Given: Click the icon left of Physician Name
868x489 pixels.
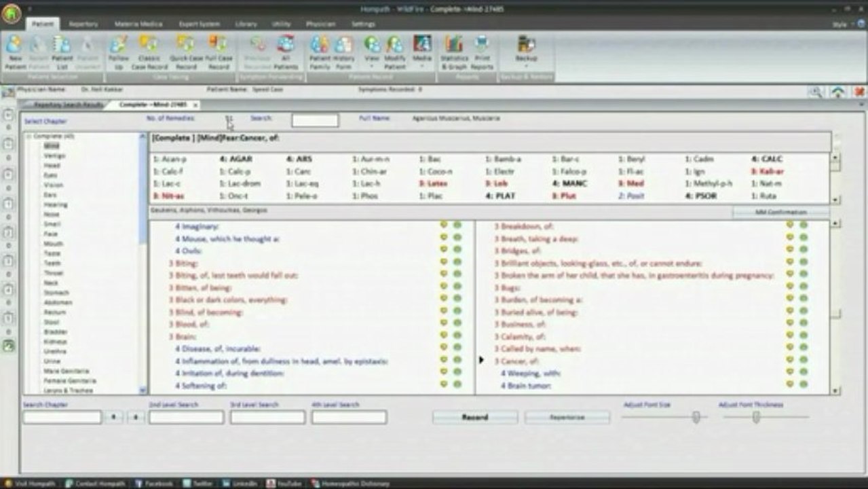Looking at the screenshot, I should point(8,91).
